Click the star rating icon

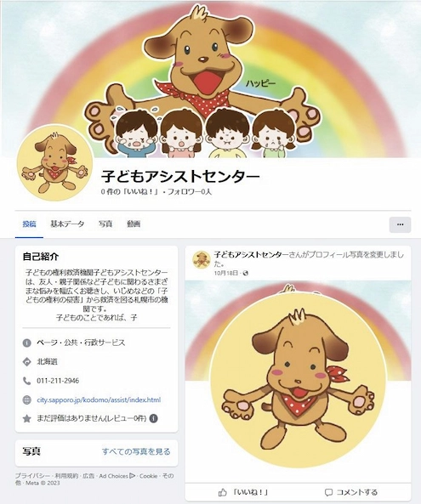[x=26, y=418]
